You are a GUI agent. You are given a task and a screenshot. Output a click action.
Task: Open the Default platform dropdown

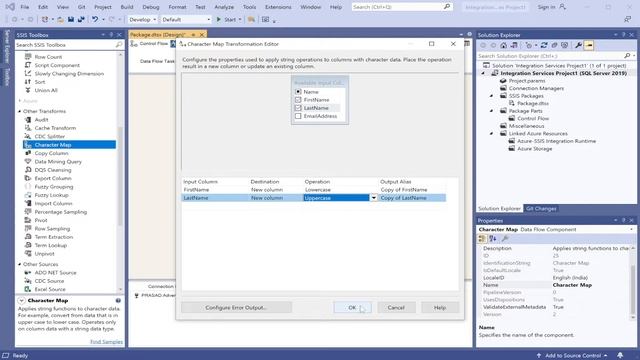click(186, 19)
